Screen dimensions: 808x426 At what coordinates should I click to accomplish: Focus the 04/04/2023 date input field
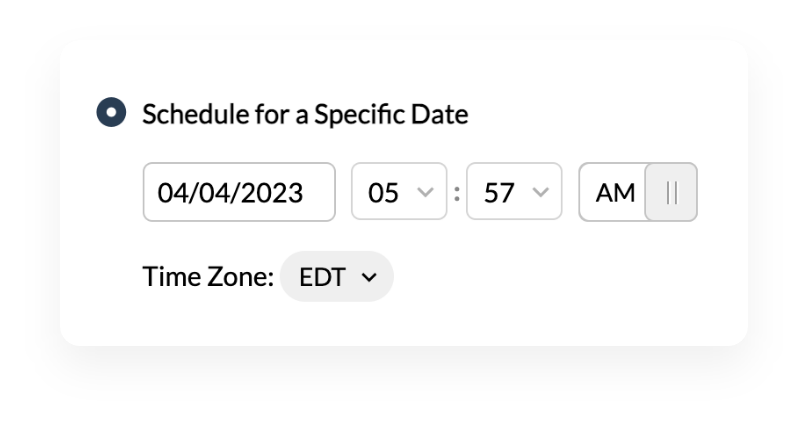239,192
